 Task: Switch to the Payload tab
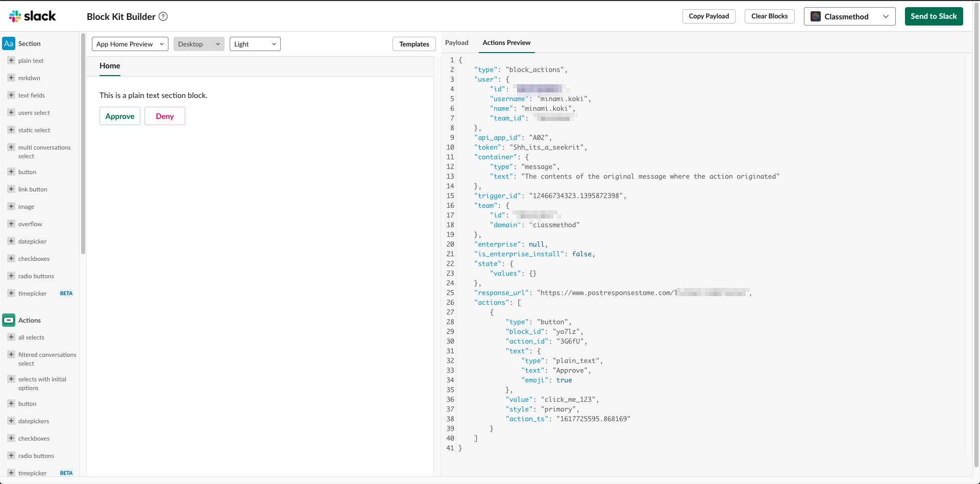(457, 43)
